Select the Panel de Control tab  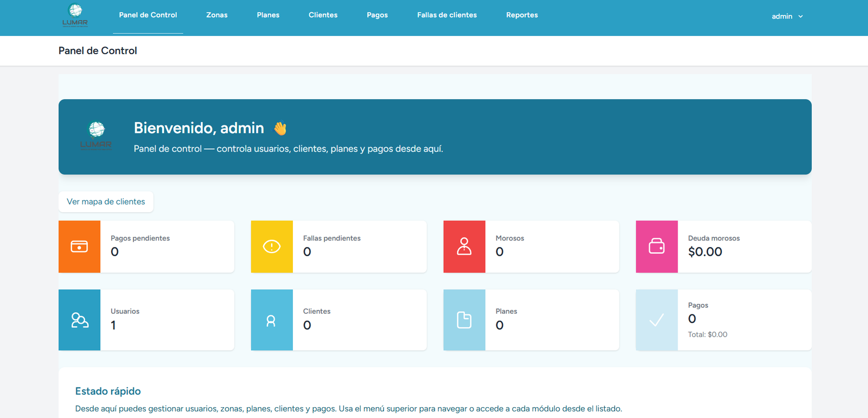pyautogui.click(x=148, y=15)
